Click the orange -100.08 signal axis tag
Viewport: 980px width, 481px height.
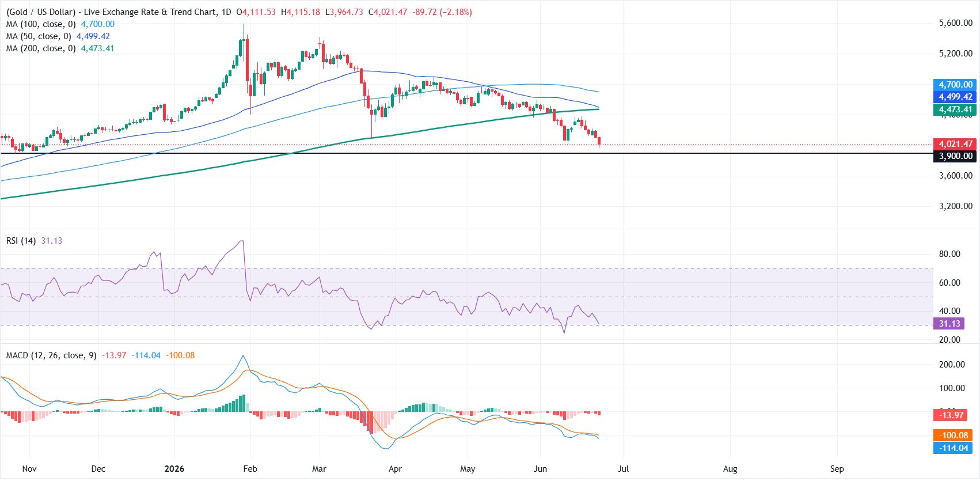coord(953,435)
